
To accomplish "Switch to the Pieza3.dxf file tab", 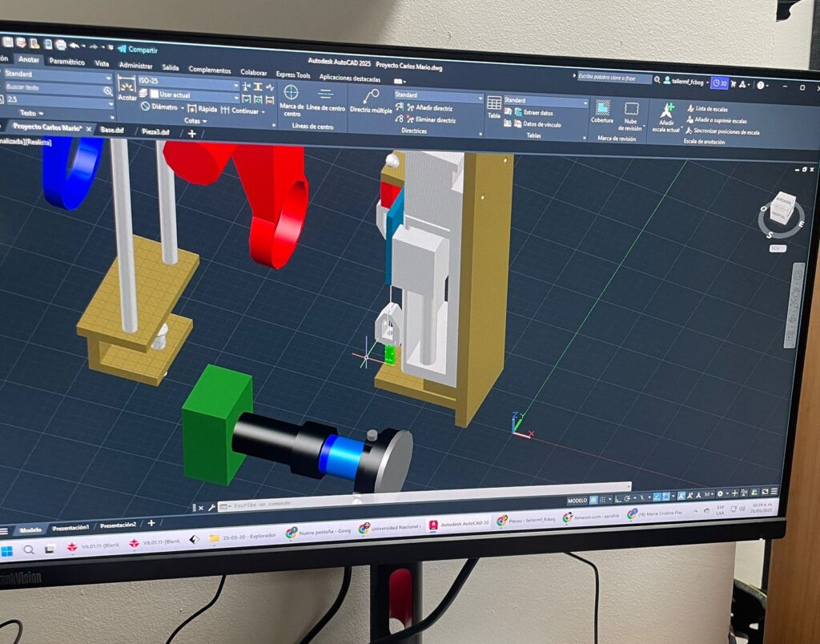I will (155, 132).
